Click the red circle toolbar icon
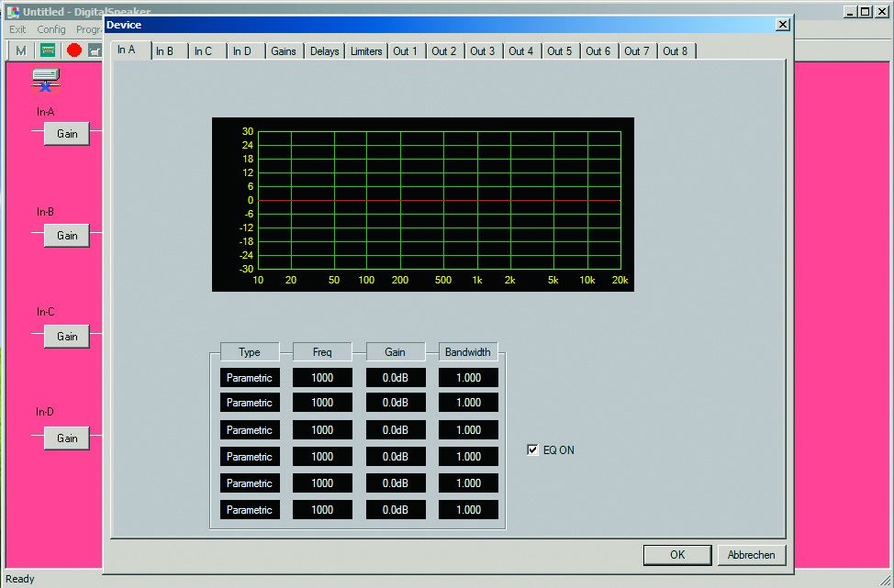The height and width of the screenshot is (588, 894). [74, 50]
